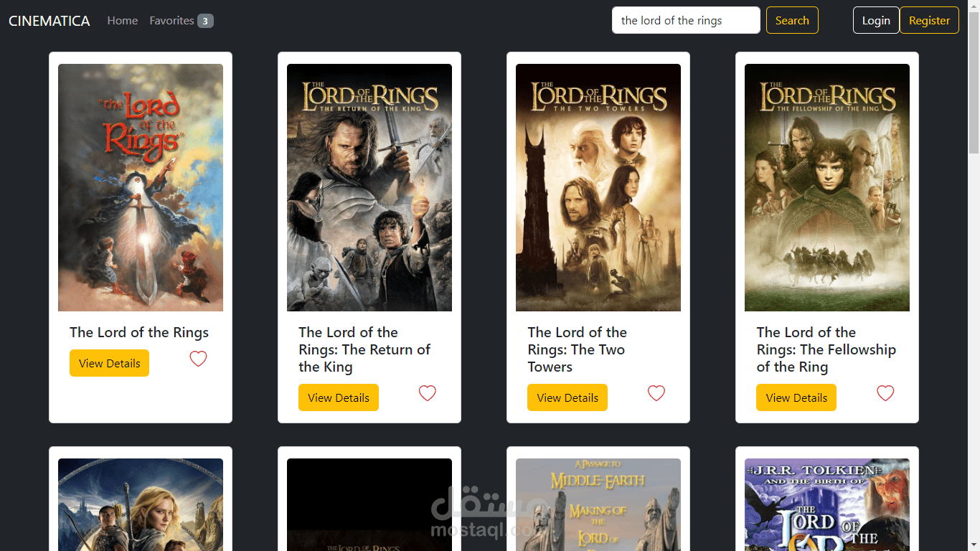Image resolution: width=980 pixels, height=551 pixels.
Task: Open the animated Lord of the Rings poster
Action: pyautogui.click(x=141, y=187)
